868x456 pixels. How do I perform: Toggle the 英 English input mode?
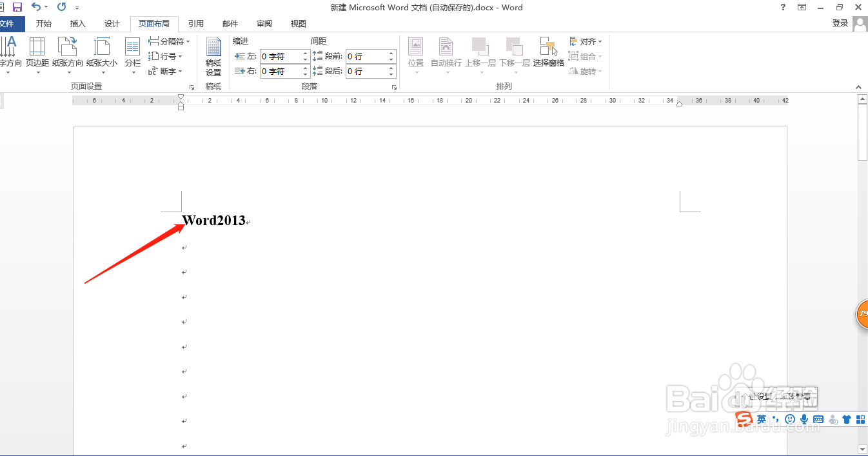point(762,419)
